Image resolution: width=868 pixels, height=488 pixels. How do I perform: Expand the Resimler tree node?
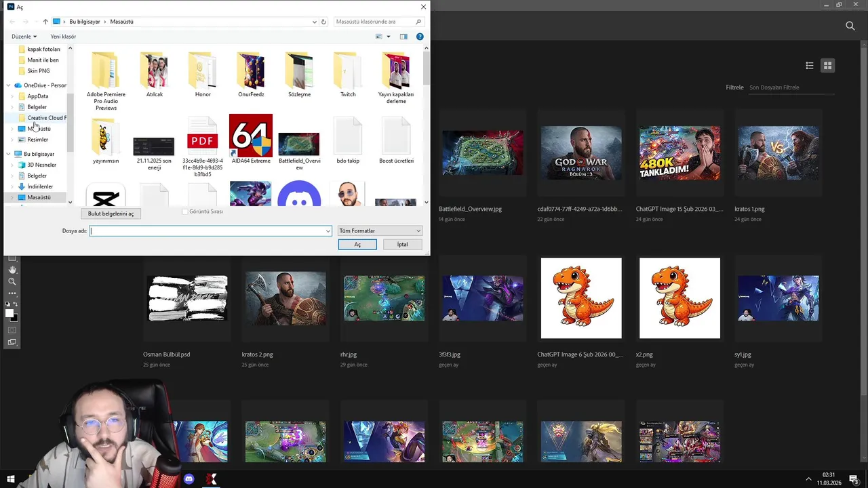point(12,140)
